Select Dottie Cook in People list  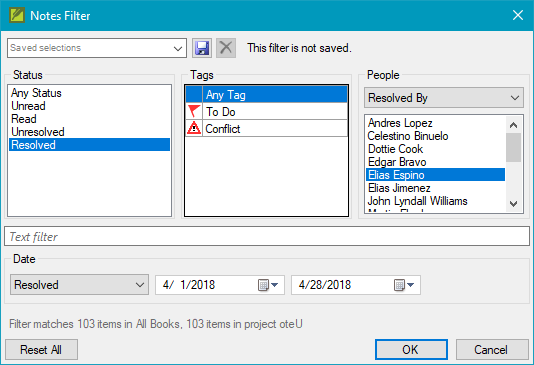435,149
